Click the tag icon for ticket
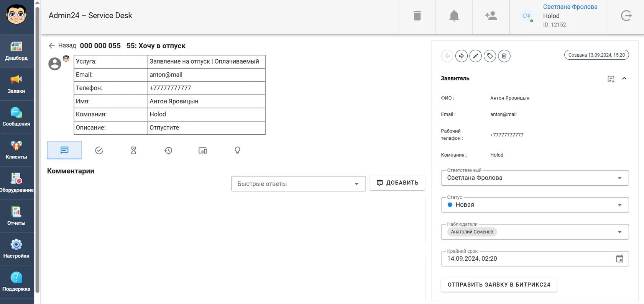 [x=490, y=56]
